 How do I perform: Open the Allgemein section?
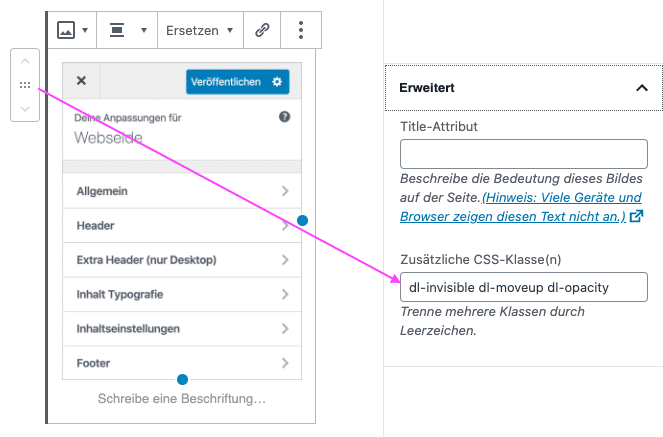pos(182,191)
